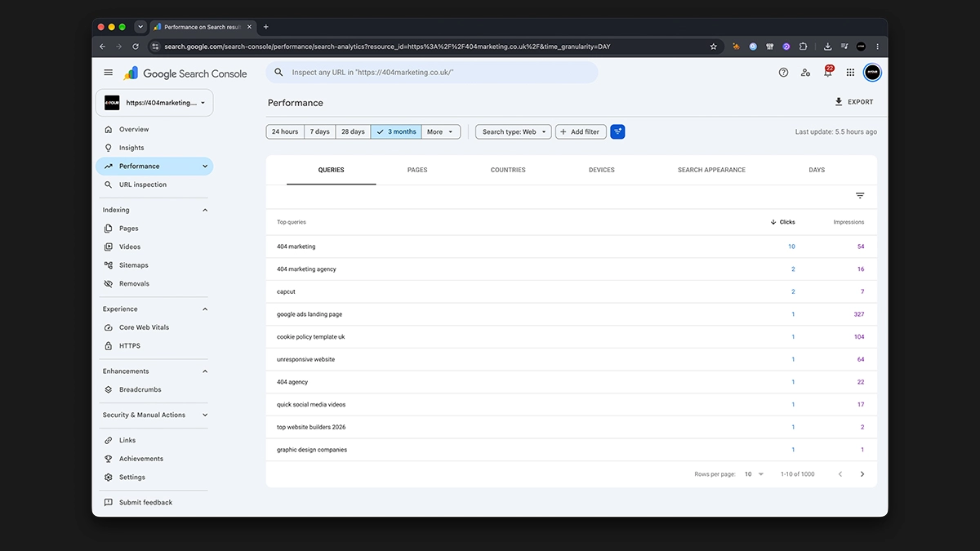980x551 pixels.
Task: Switch to the Days tab
Action: tap(817, 170)
